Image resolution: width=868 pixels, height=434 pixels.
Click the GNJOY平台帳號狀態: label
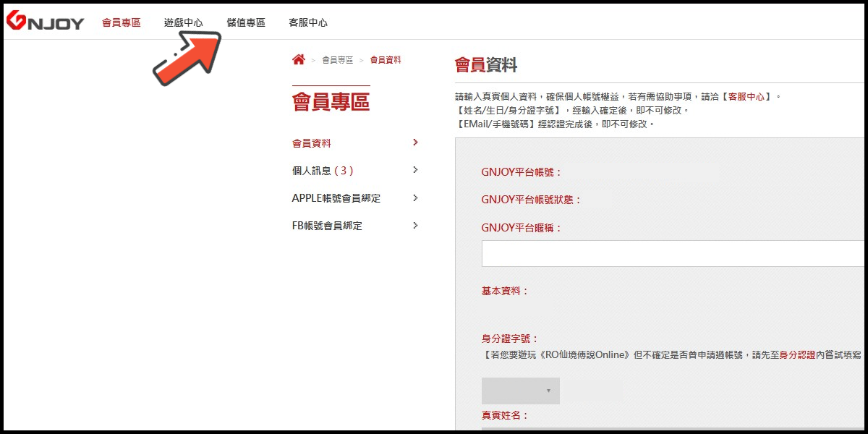tap(532, 200)
